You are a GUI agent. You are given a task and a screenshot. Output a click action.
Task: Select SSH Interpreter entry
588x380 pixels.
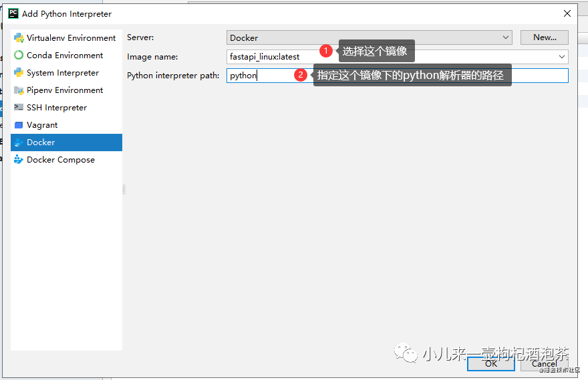[x=66, y=108]
